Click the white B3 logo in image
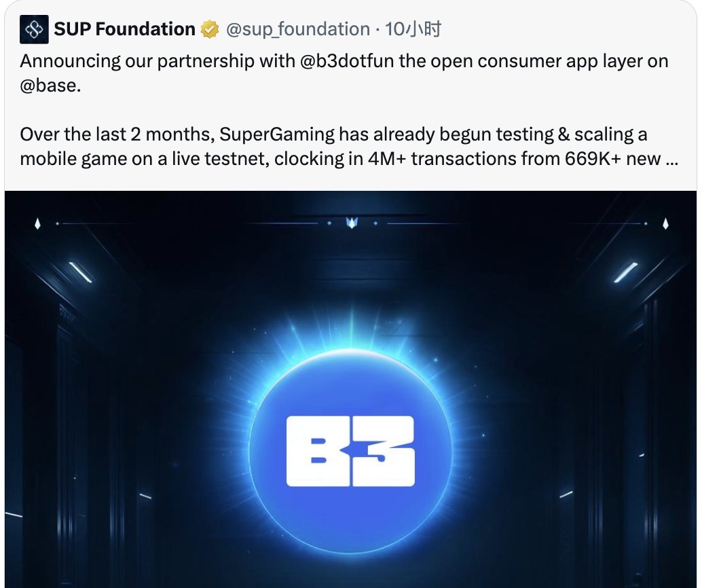This screenshot has height=588, width=702. [350, 451]
